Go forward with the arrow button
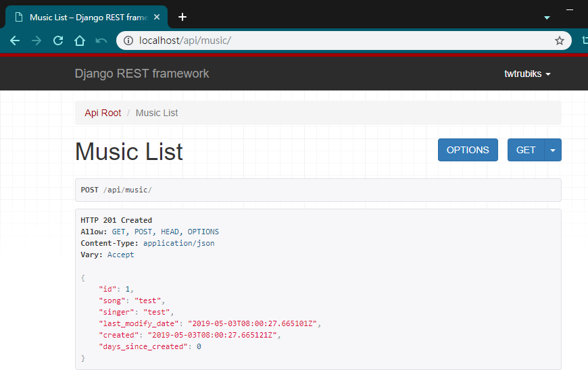 click(x=36, y=41)
